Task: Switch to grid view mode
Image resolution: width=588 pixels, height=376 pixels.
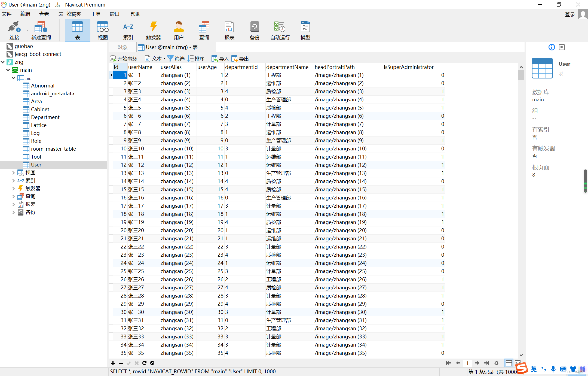Action: coord(509,363)
